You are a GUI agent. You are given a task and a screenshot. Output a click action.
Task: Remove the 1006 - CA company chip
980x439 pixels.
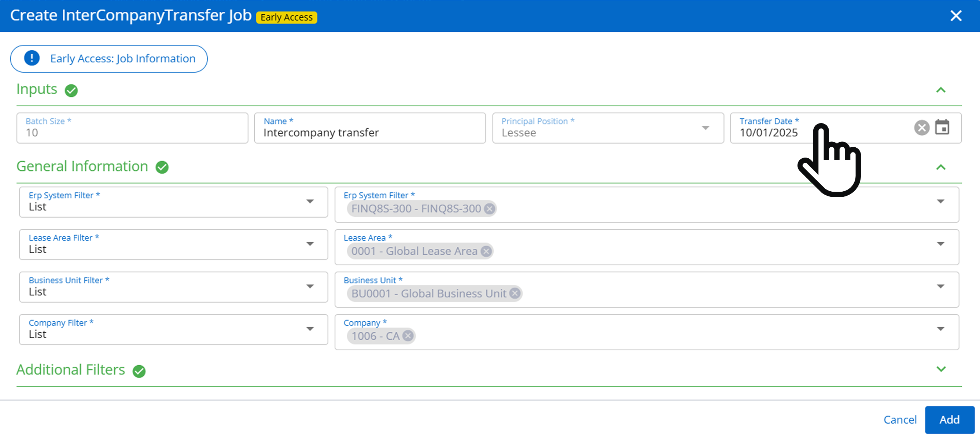(x=408, y=336)
